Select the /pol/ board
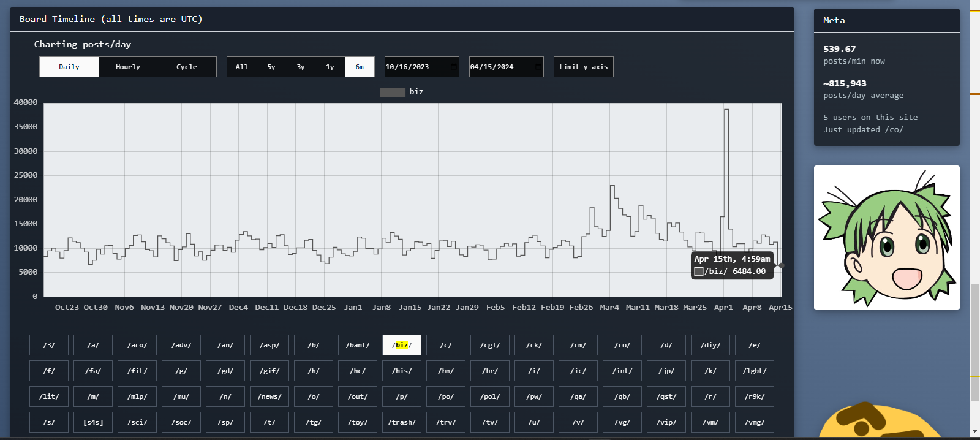The height and width of the screenshot is (440, 980). pos(490,396)
